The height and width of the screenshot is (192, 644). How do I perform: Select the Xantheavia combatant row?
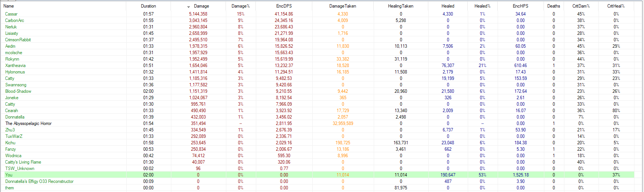pyautogui.click(x=16, y=66)
